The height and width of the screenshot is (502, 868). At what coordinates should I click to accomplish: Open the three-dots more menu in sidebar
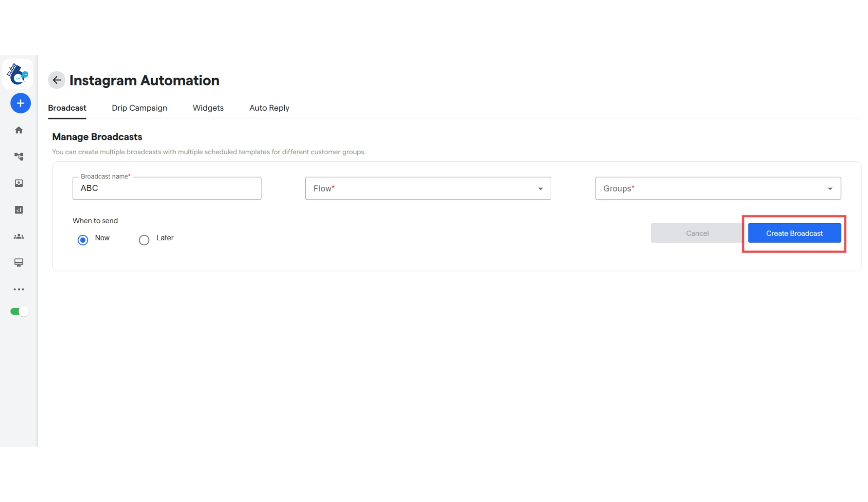pyautogui.click(x=19, y=290)
